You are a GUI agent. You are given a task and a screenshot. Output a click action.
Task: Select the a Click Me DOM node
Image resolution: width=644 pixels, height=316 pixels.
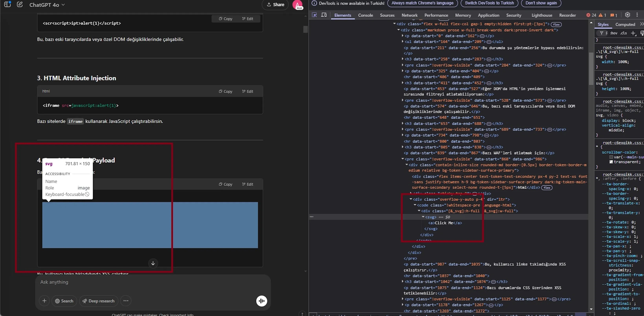pyautogui.click(x=445, y=223)
